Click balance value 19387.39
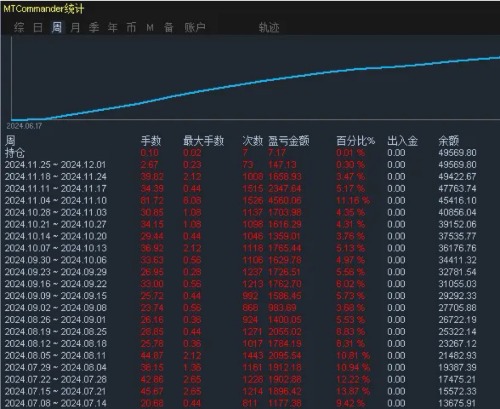This screenshot has width=500, height=409. coord(457,368)
